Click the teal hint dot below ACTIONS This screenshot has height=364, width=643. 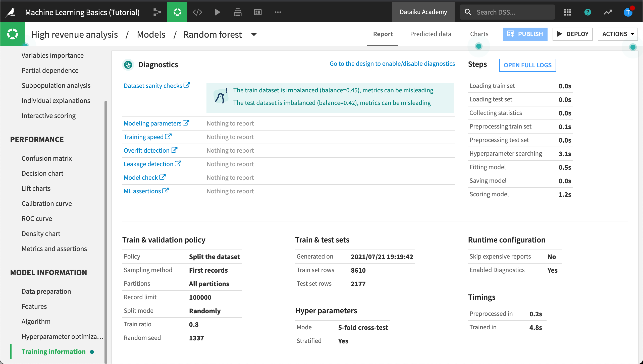pyautogui.click(x=633, y=47)
